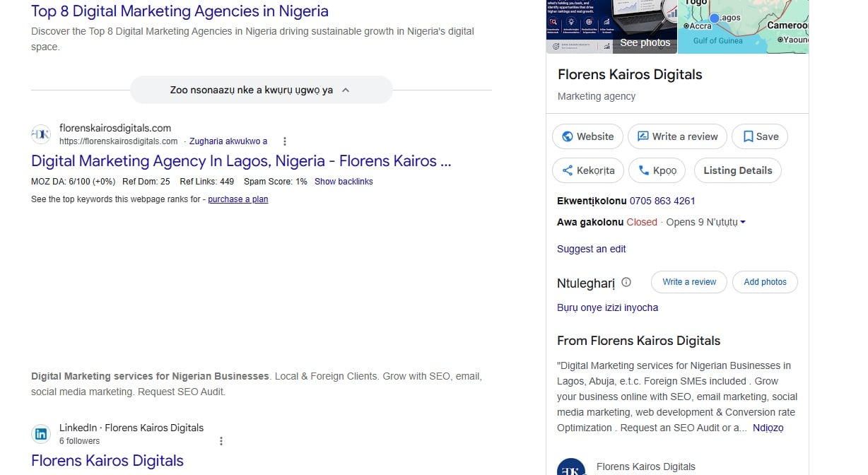Click the 'Suggest an edit' link
The height and width of the screenshot is (475, 868).
[592, 249]
